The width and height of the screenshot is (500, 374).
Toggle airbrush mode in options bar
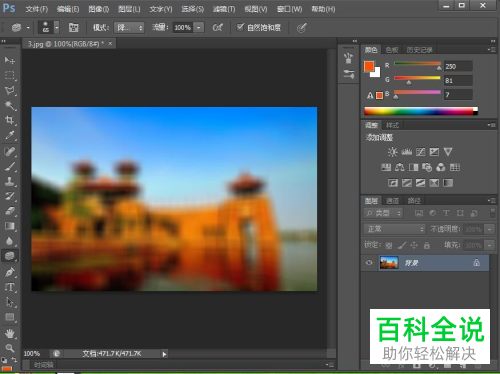coord(217,27)
